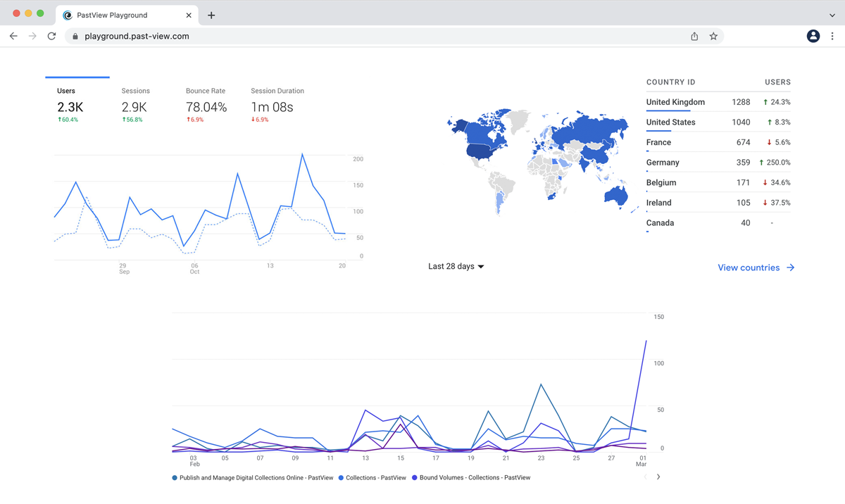Toggle Bound Volumes series in legend
Image resolution: width=845 pixels, height=504 pixels.
tap(475, 478)
